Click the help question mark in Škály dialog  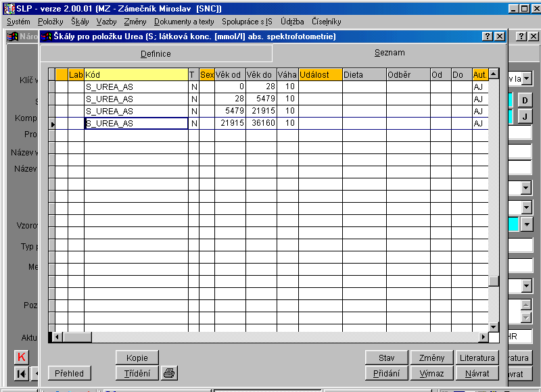click(x=487, y=36)
